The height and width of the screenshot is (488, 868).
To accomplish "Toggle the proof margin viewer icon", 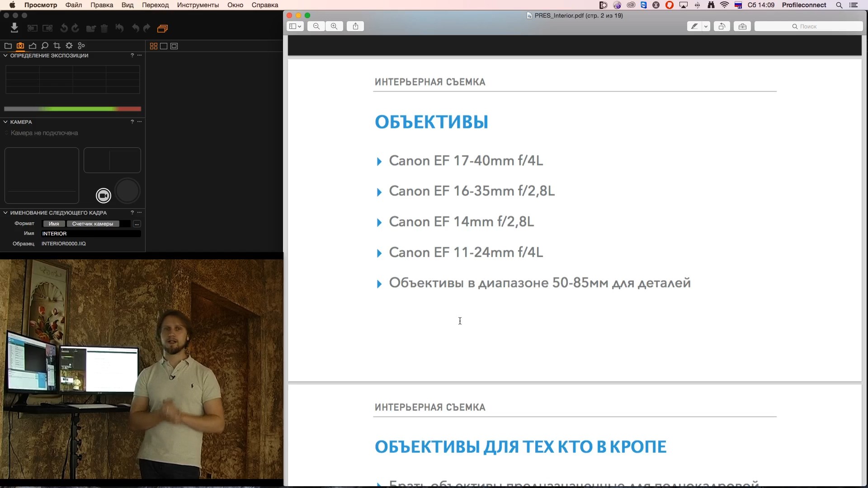I will [x=174, y=46].
